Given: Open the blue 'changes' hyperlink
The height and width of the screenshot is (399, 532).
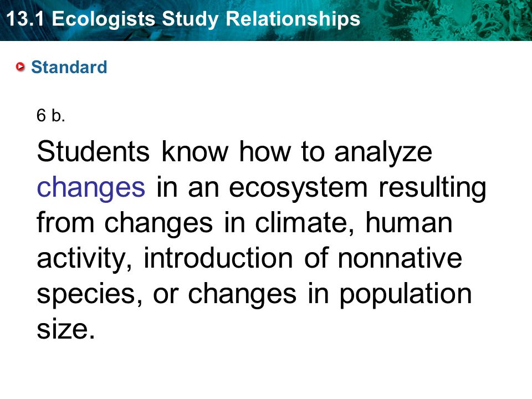Looking at the screenshot, I should (x=91, y=187).
